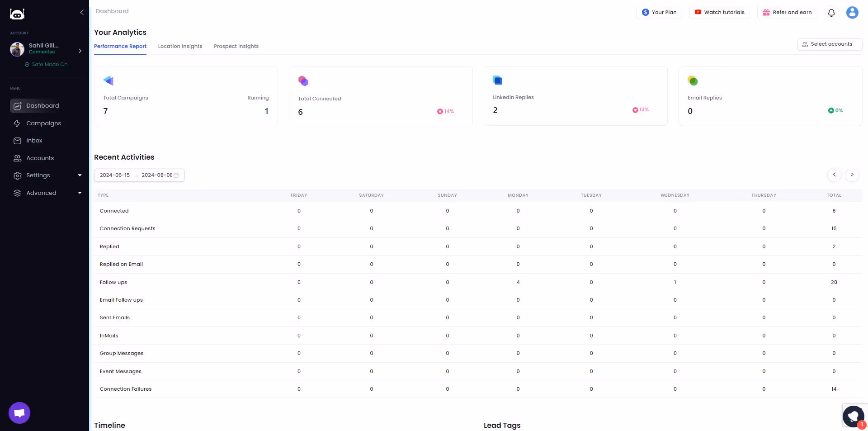This screenshot has width=868, height=431.
Task: Switch to the Location Insights tab
Action: tap(180, 46)
